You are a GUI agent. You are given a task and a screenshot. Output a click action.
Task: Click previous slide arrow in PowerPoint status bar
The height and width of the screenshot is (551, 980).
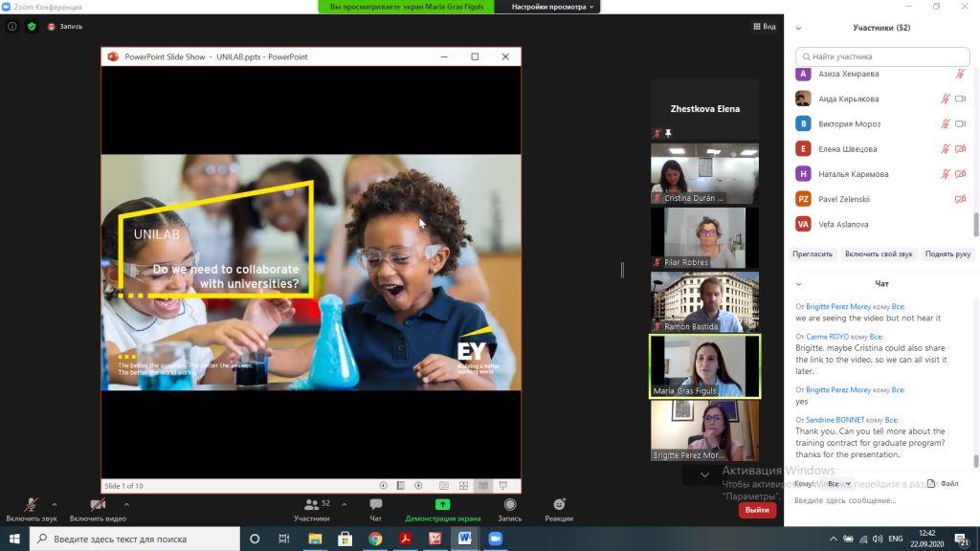[x=383, y=485]
